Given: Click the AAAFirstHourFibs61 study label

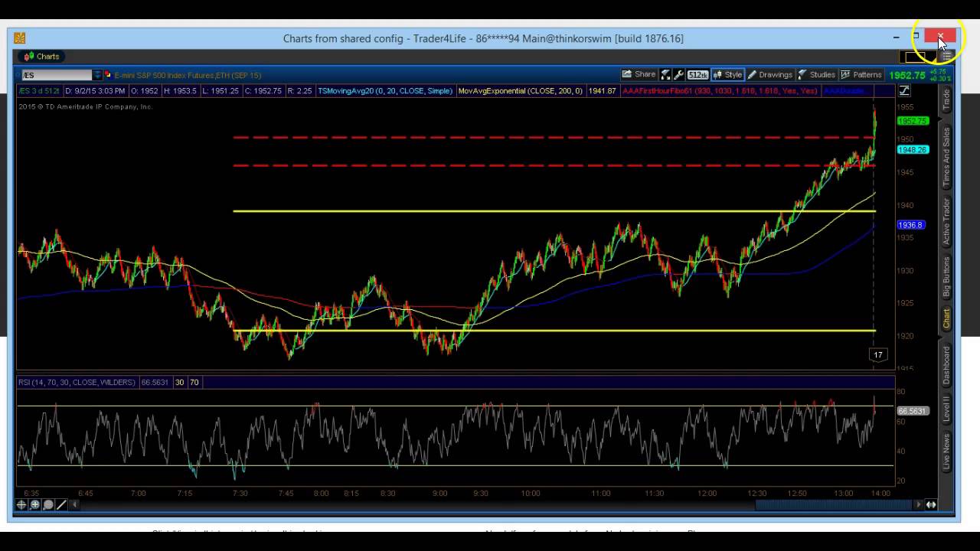Looking at the screenshot, I should [720, 91].
